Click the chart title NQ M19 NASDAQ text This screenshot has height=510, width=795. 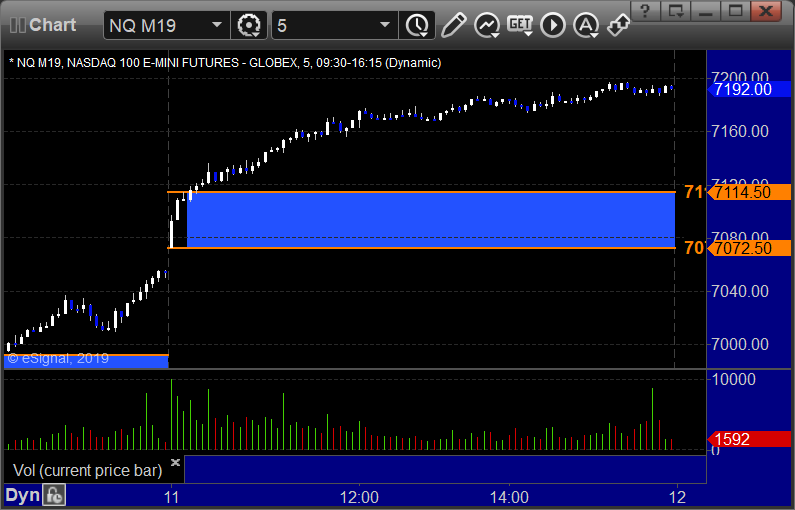(225, 63)
